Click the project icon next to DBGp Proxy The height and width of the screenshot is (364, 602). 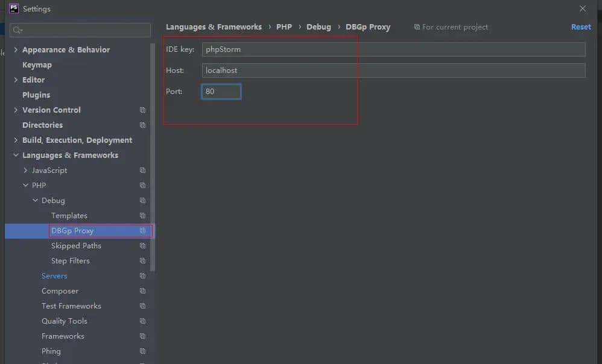point(142,230)
